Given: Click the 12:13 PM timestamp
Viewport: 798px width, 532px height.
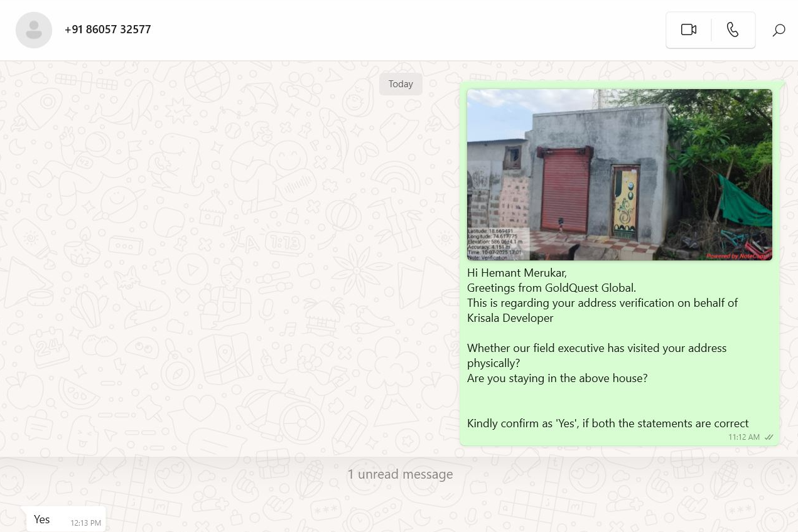Looking at the screenshot, I should 85,523.
